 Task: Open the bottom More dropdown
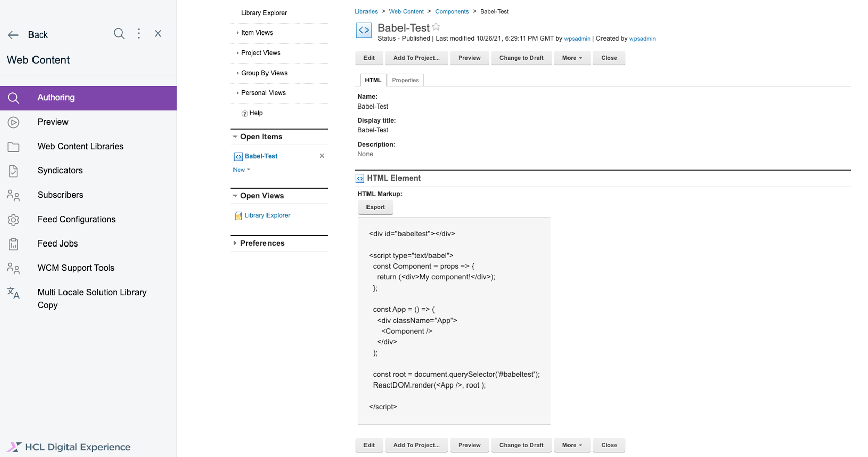572,445
